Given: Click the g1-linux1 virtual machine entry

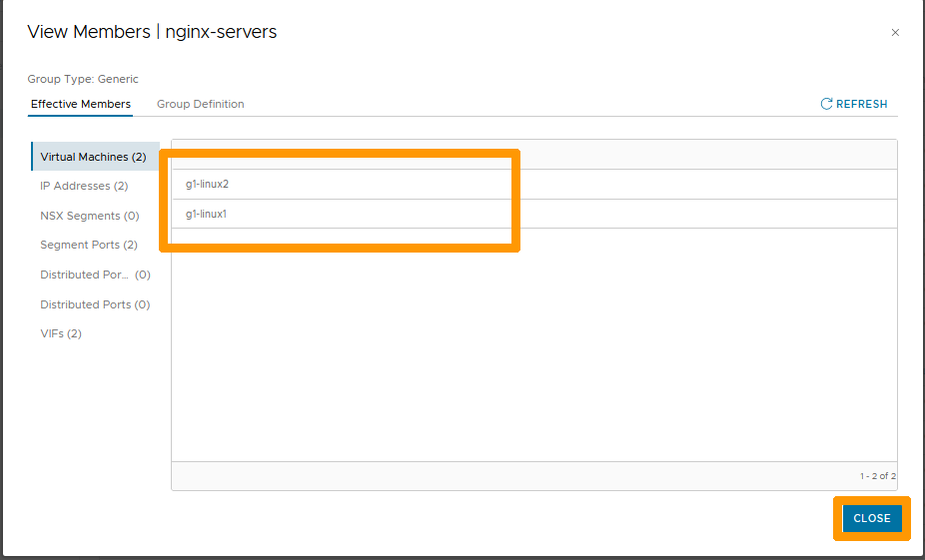Looking at the screenshot, I should click(207, 214).
